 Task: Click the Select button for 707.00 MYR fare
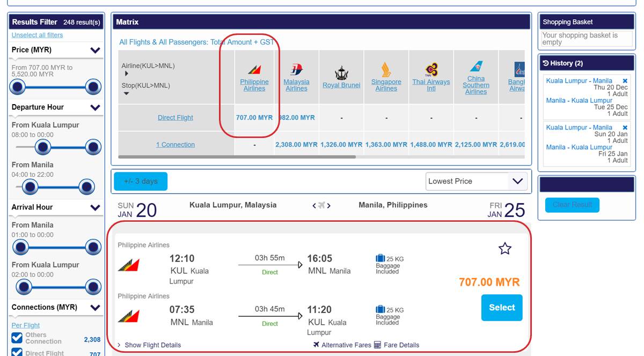coord(502,308)
